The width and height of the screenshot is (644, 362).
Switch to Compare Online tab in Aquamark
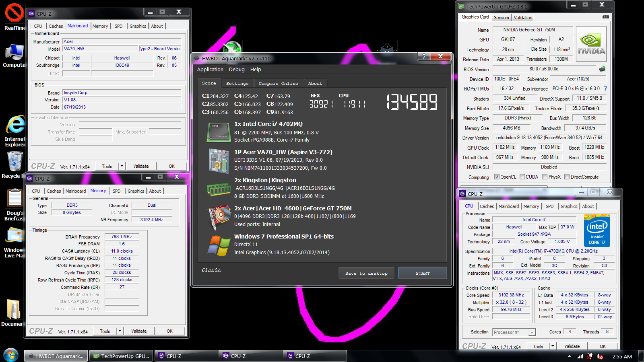pos(278,83)
